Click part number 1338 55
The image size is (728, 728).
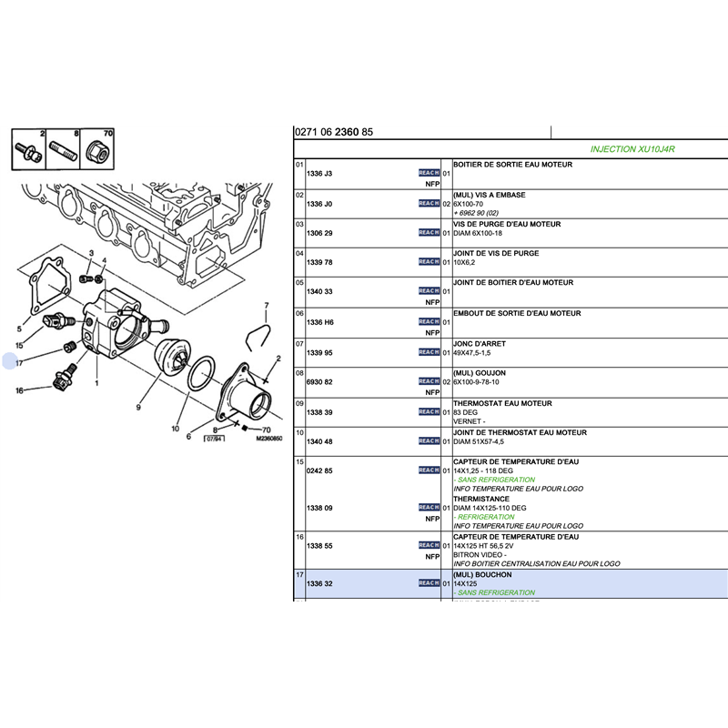pos(319,546)
